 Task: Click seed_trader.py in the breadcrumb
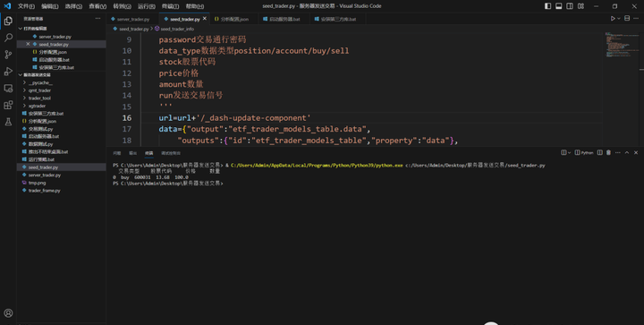click(133, 30)
